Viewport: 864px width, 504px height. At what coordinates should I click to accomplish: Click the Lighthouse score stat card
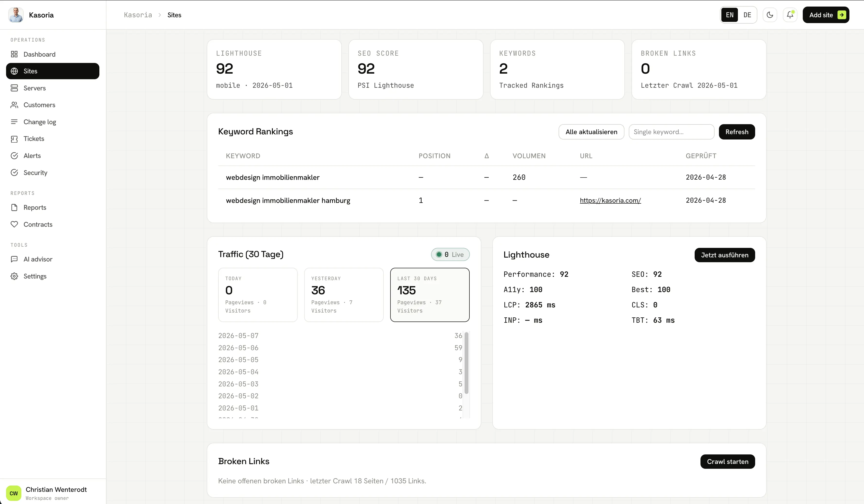coord(274,69)
